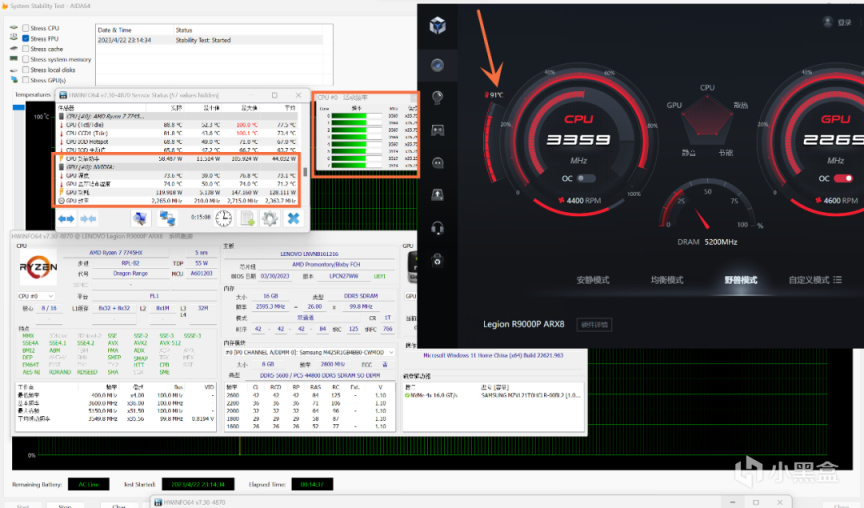864x508 pixels.
Task: Click the Legion gamepad icon in sidebar
Action: click(x=437, y=130)
